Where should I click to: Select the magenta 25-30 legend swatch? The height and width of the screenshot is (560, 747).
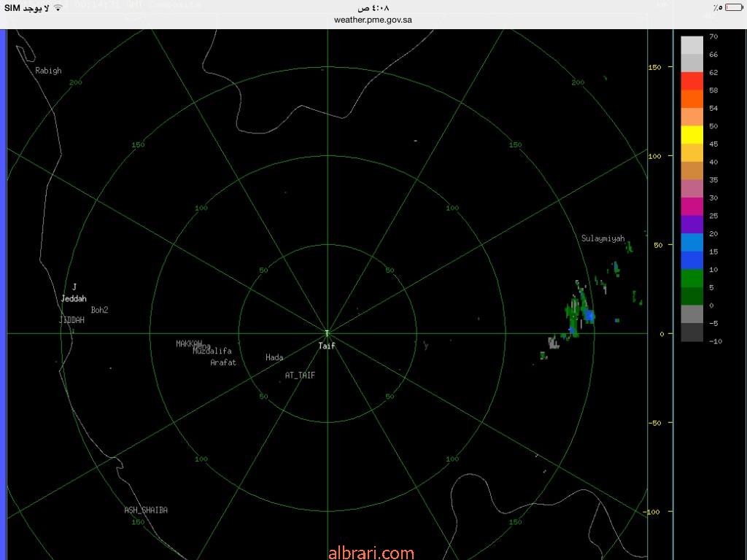tap(692, 206)
